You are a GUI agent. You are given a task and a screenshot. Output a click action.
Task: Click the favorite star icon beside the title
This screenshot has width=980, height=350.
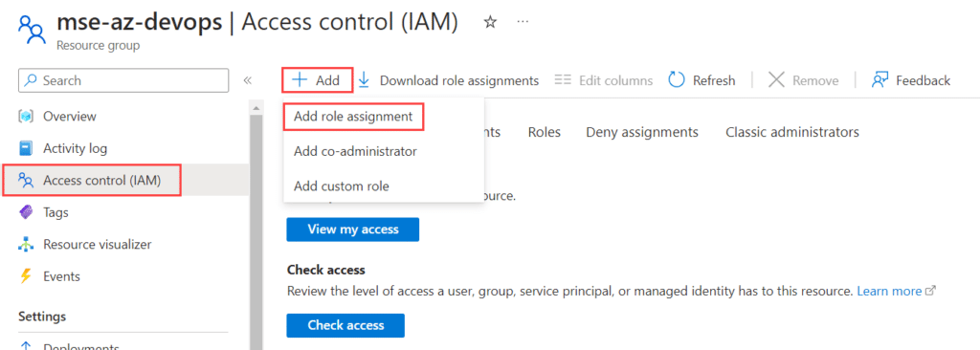coord(491,23)
